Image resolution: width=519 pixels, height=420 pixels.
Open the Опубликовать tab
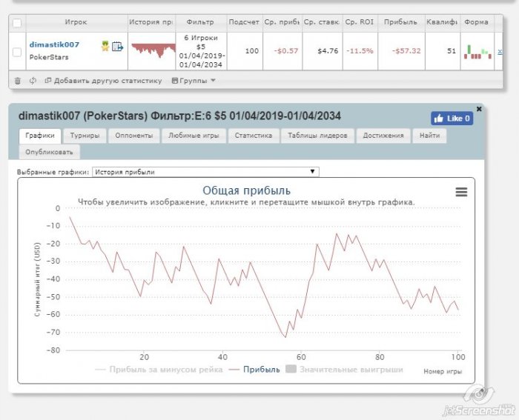pyautogui.click(x=49, y=152)
